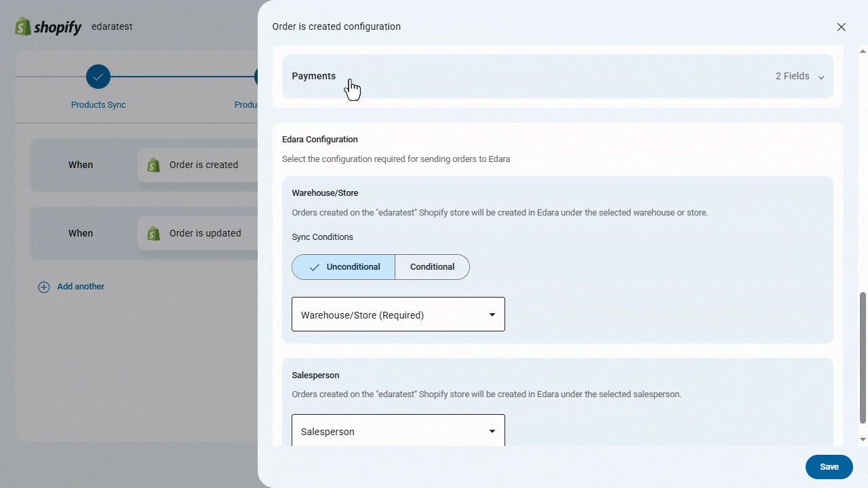Click the Products Sync step label

pyautogui.click(x=98, y=105)
